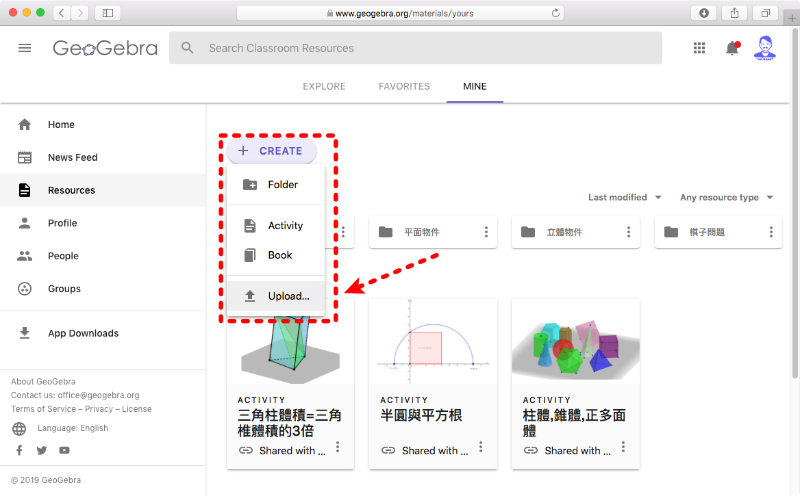Open the License footer link
Viewport: 800px width, 496px height.
136,409
